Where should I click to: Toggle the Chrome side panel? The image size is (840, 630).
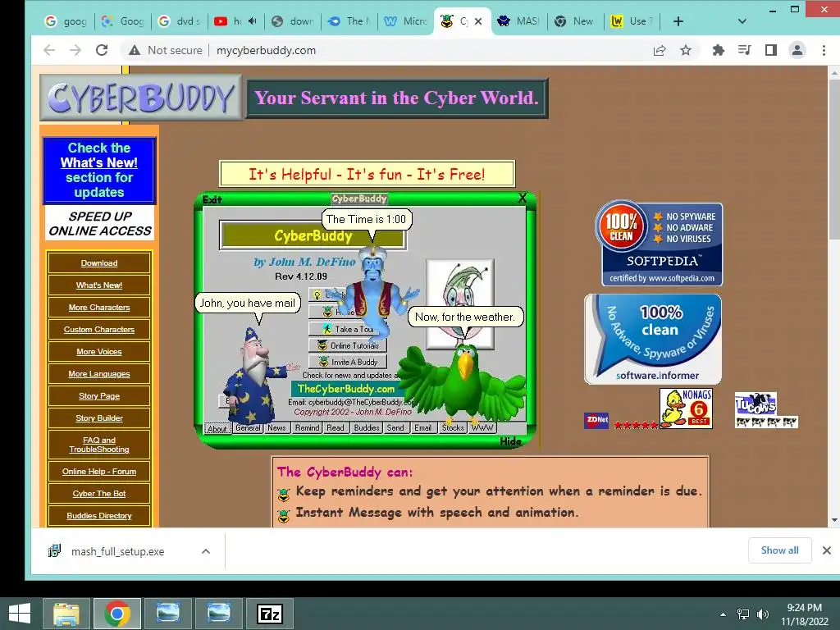coord(771,50)
